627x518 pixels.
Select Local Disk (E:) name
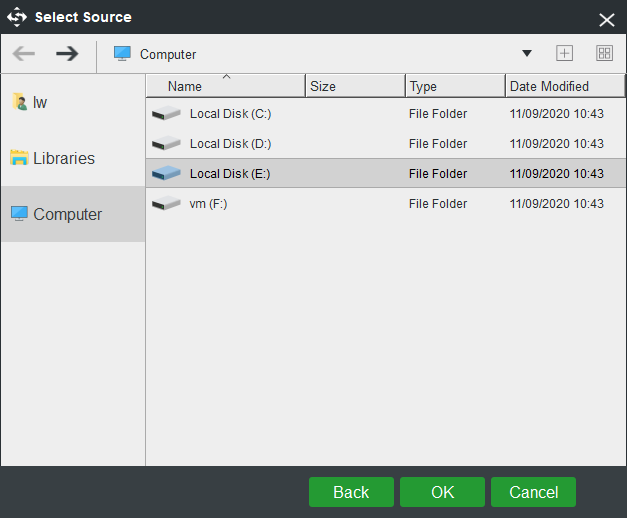coord(230,174)
